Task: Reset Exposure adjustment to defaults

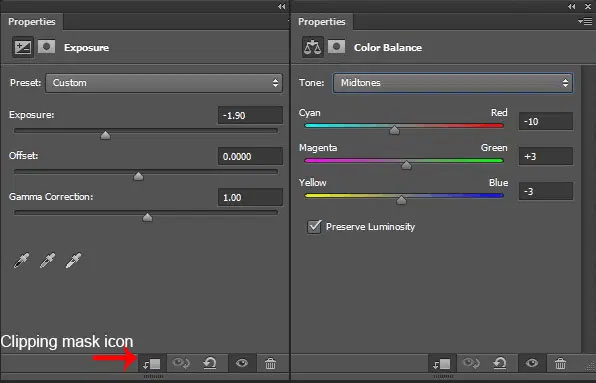Action: coord(209,364)
